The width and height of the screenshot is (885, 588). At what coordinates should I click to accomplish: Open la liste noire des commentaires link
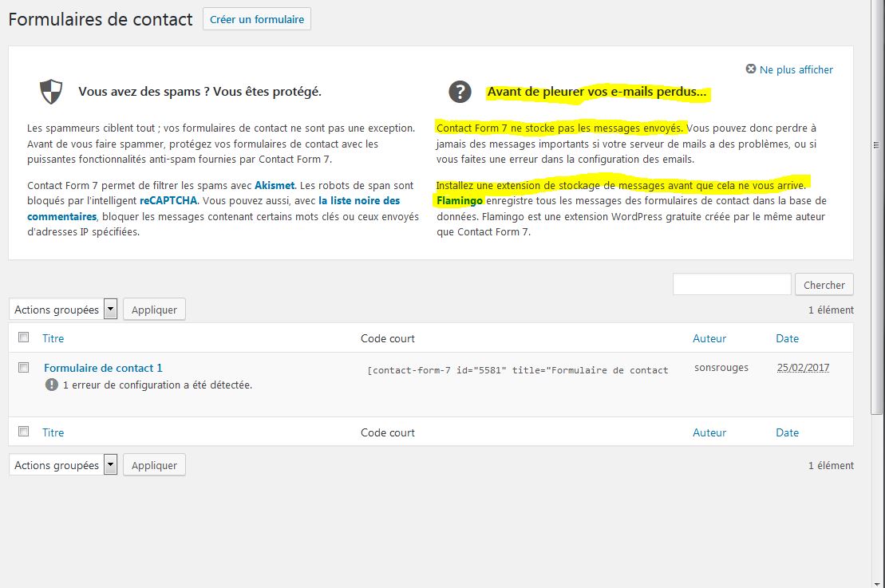click(359, 200)
